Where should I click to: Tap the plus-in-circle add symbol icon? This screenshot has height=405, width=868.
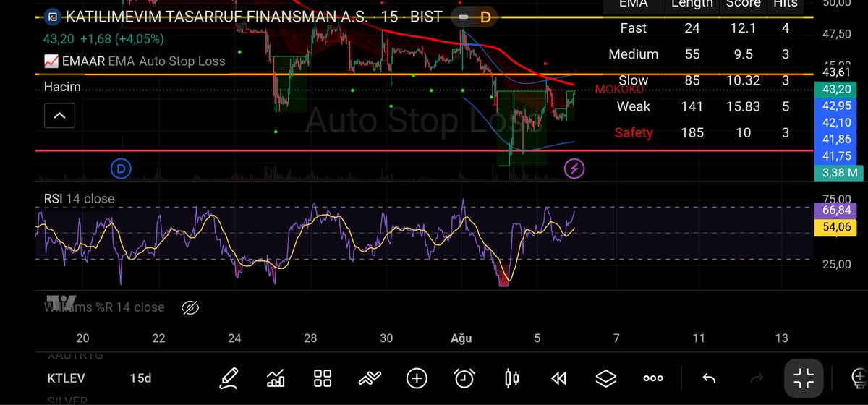click(x=417, y=378)
